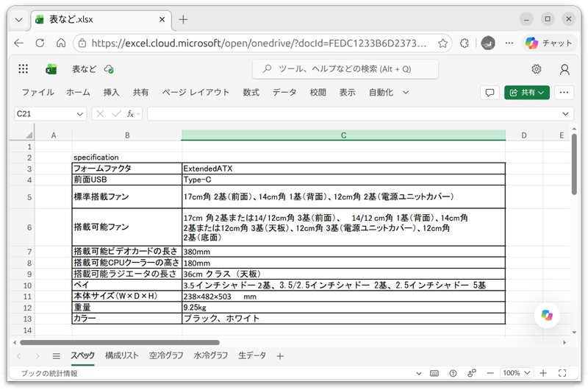Open the Copilot チャット button
Screen dimensions: 588x390
click(x=548, y=43)
